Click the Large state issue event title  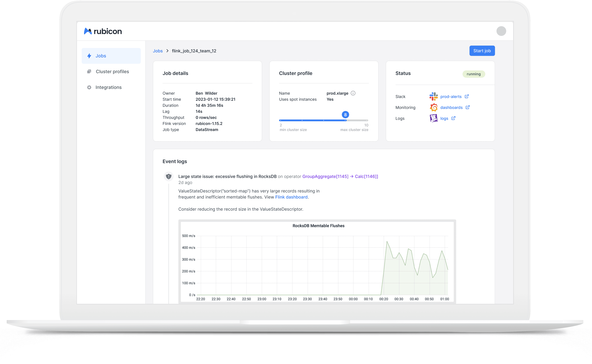click(227, 176)
